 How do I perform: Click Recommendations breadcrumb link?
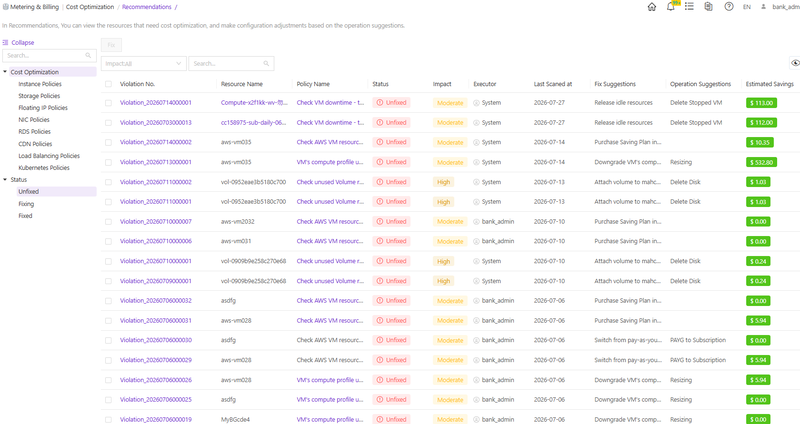(146, 7)
